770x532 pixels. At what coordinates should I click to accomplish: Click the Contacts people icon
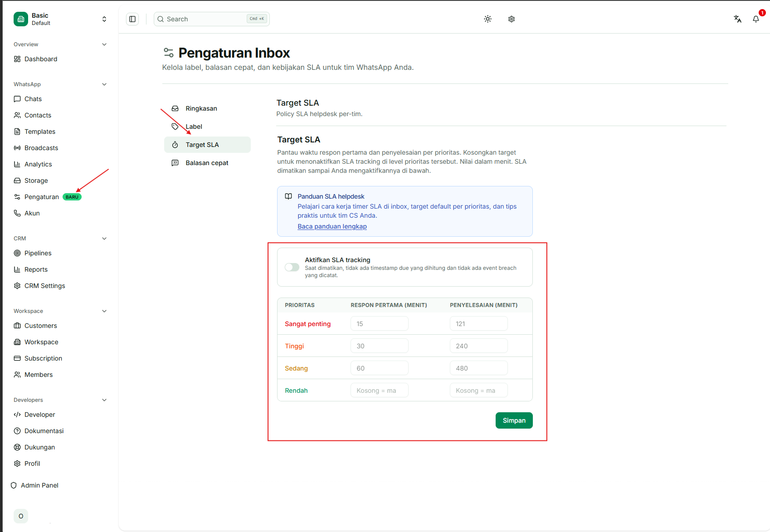point(17,115)
